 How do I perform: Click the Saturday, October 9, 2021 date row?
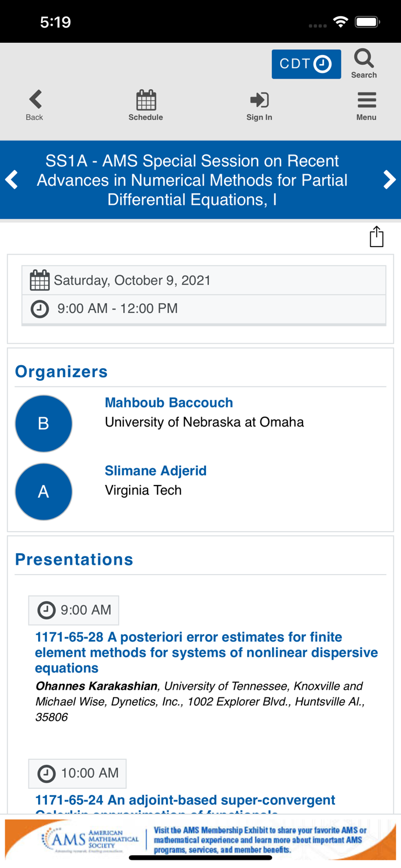click(204, 281)
